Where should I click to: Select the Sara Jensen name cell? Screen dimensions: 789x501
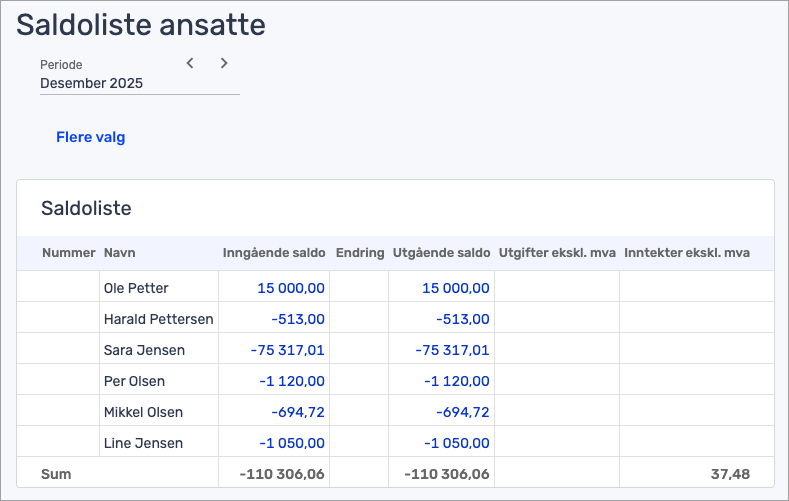click(x=144, y=350)
